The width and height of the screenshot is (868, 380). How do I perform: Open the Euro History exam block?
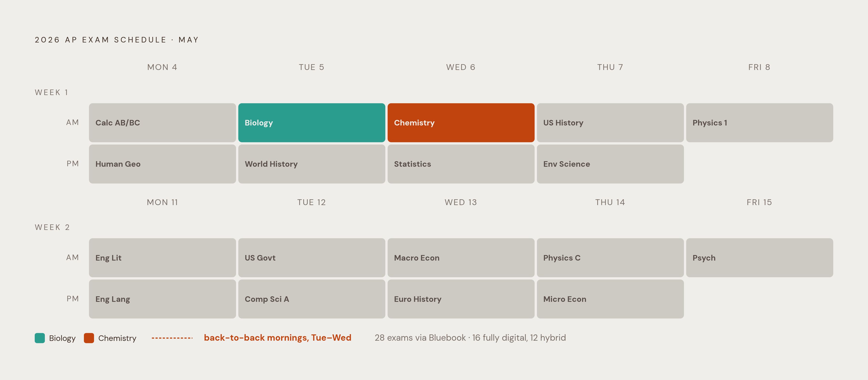(461, 299)
